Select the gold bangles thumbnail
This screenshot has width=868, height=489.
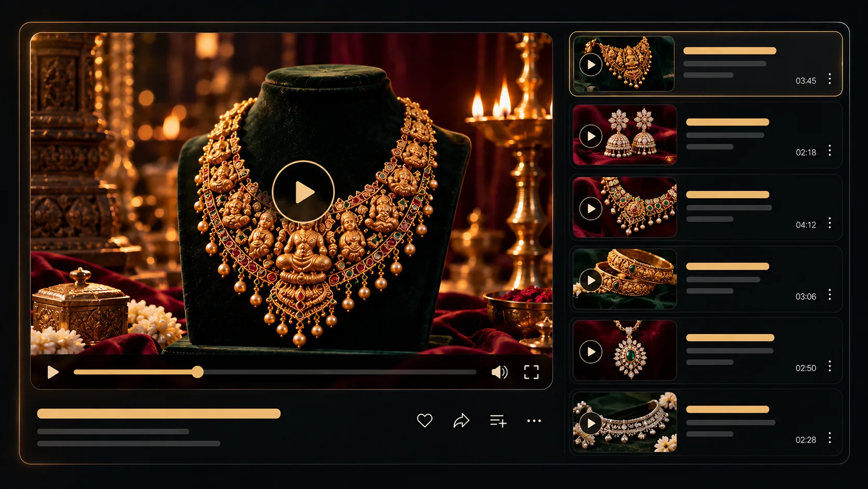625,279
